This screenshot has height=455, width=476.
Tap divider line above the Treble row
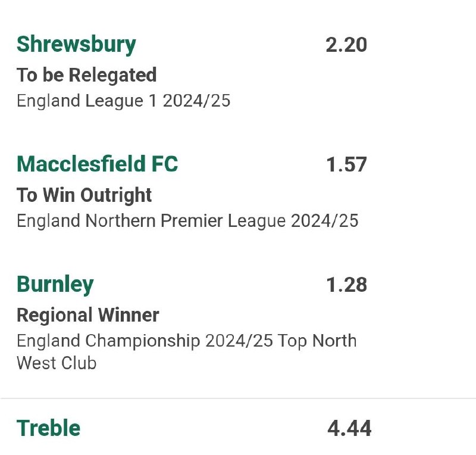(x=238, y=398)
